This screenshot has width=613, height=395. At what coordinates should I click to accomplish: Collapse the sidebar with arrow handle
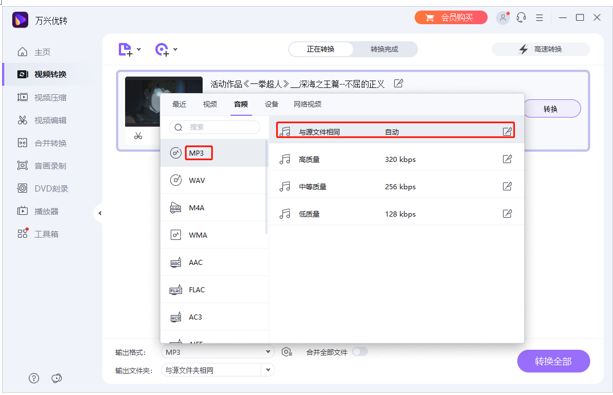click(x=100, y=213)
